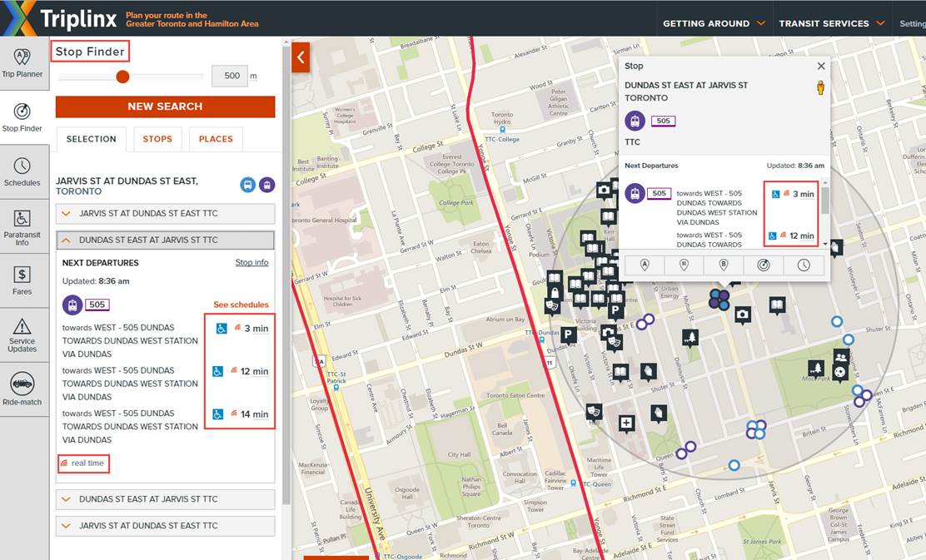The image size is (926, 560).
Task: Click the blue bus icon beside Jarvis St heading
Action: pos(248,185)
